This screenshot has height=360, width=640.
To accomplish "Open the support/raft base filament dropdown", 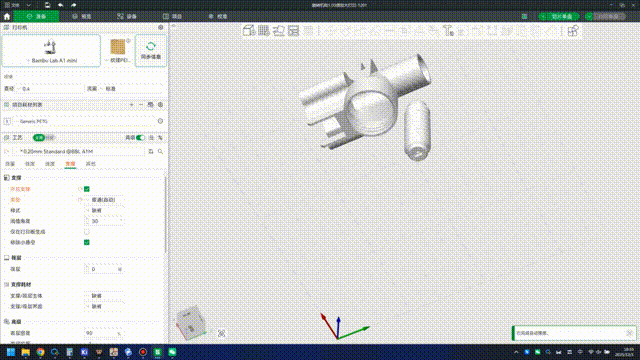I will (x=104, y=296).
